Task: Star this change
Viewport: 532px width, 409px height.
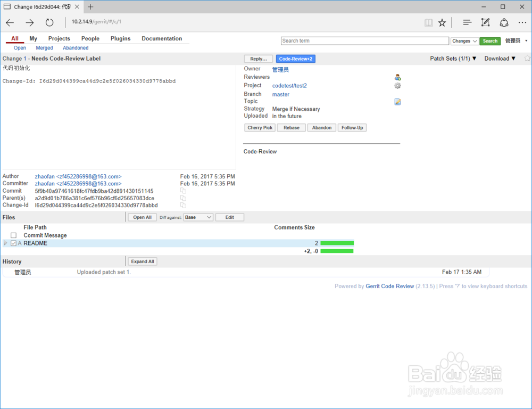Action: click(527, 59)
